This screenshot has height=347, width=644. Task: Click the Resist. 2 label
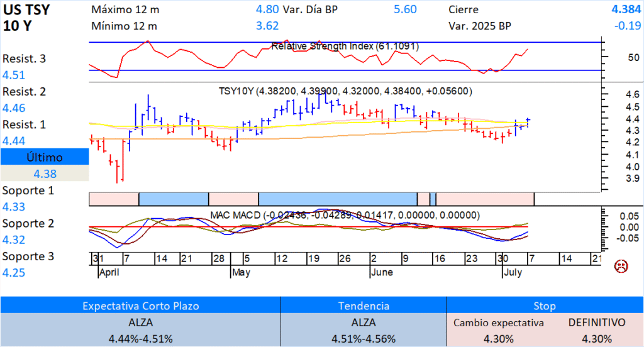coord(25,92)
